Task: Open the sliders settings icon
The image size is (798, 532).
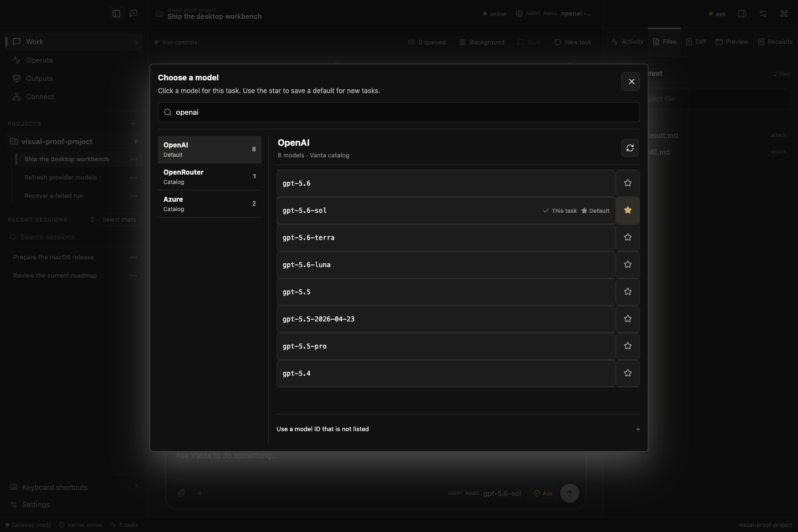Action: point(763,13)
